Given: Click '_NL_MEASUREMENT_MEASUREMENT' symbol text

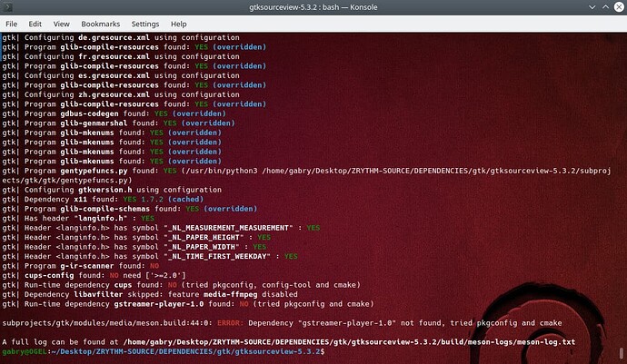Looking at the screenshot, I should tap(228, 228).
